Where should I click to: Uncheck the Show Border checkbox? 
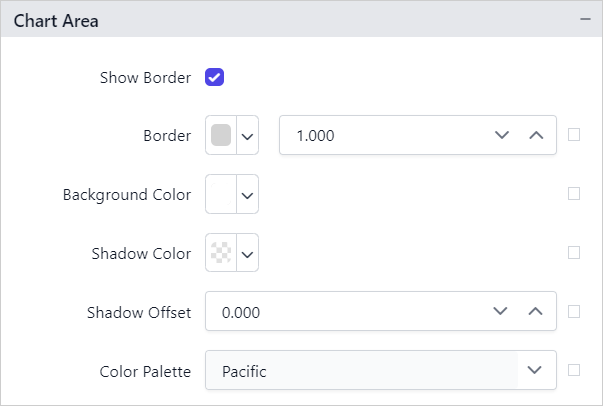(214, 77)
